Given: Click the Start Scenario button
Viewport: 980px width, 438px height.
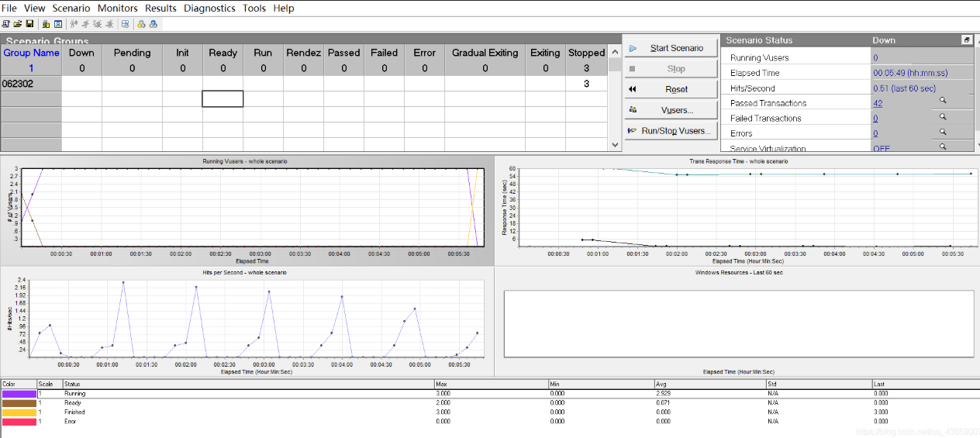Looking at the screenshot, I should click(671, 48).
